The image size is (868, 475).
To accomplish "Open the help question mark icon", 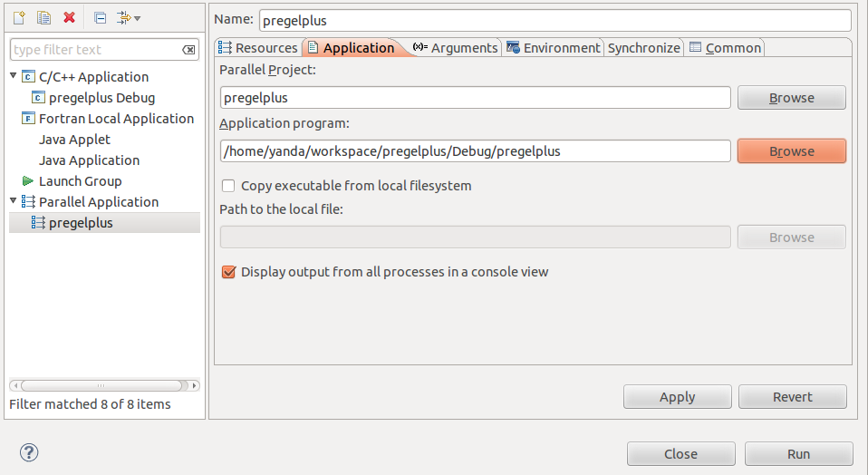I will [x=29, y=452].
